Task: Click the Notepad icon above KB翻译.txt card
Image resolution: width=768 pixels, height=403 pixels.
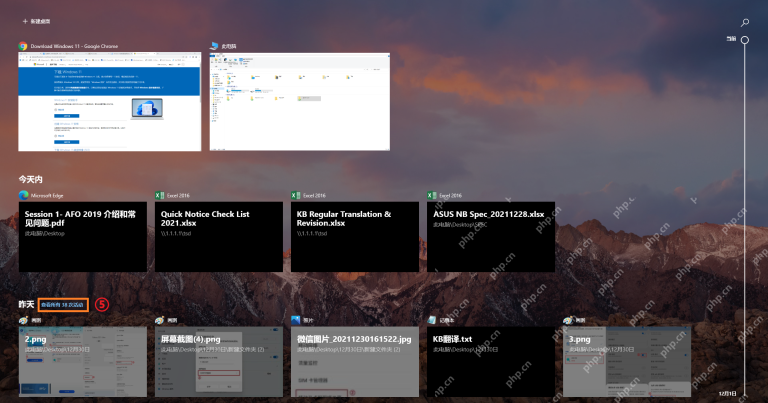Action: pos(432,320)
